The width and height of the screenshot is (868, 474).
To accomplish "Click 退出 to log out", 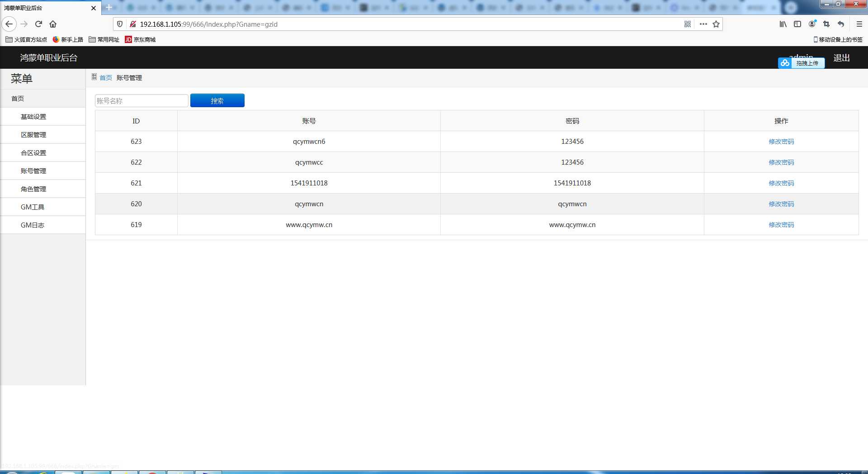I will [x=841, y=58].
